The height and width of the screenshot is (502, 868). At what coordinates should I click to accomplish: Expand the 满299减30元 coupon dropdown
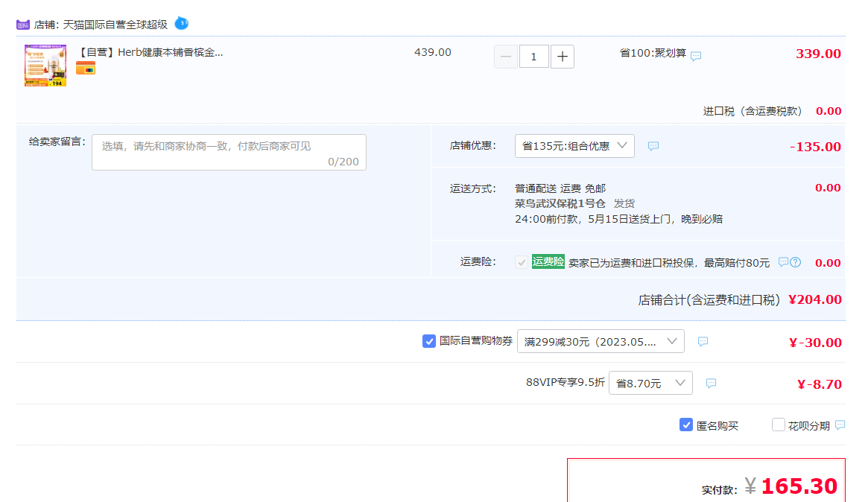coord(601,341)
